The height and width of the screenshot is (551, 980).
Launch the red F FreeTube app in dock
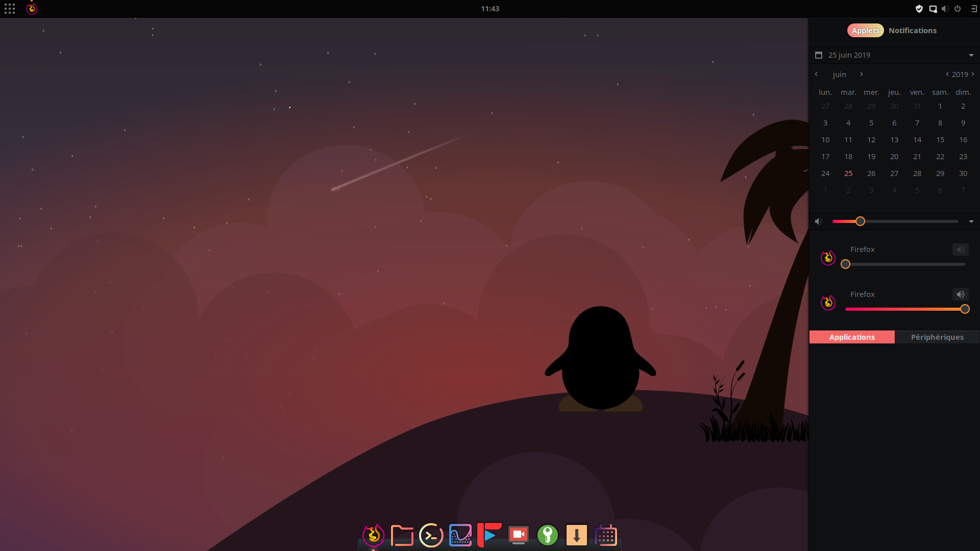489,535
